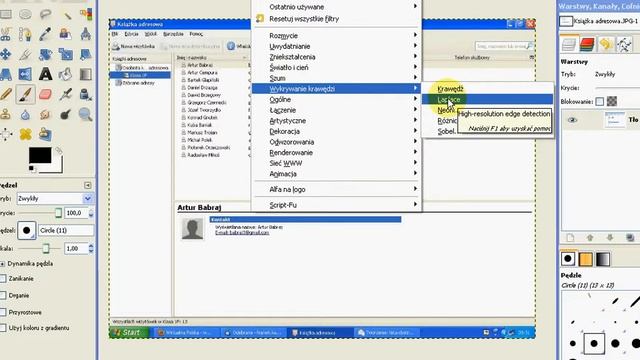
Task: Select the Select by Color tool
Action: click(85, 15)
